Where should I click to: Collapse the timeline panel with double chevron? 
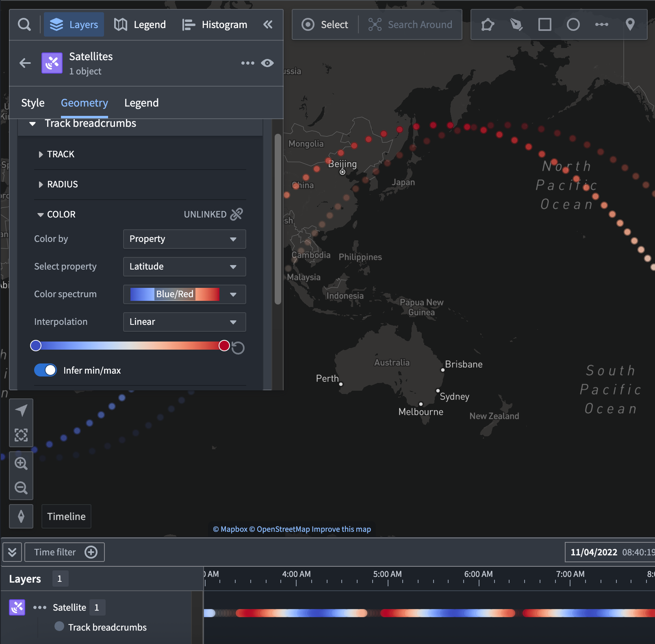pos(12,552)
